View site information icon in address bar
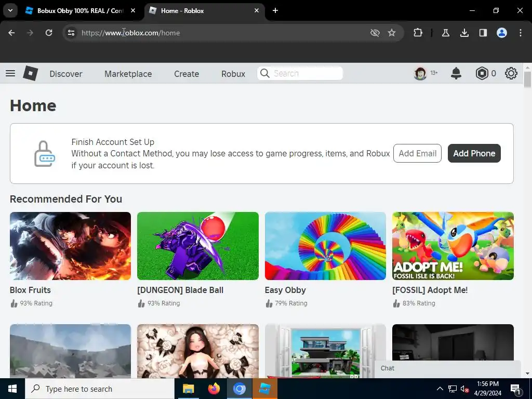The height and width of the screenshot is (399, 532). tap(71, 33)
